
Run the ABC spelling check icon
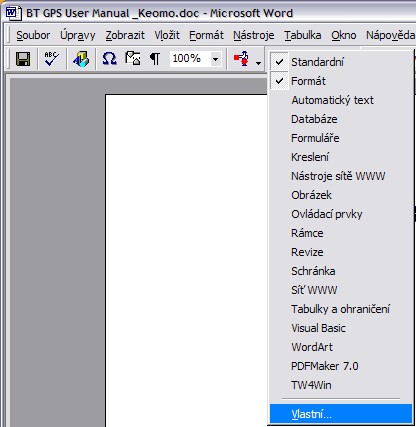pos(51,59)
